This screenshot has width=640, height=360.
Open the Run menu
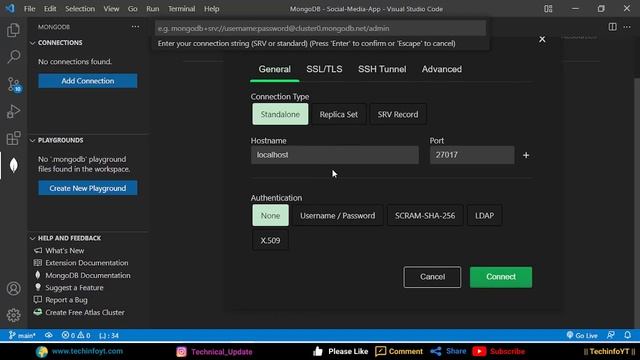point(153,9)
